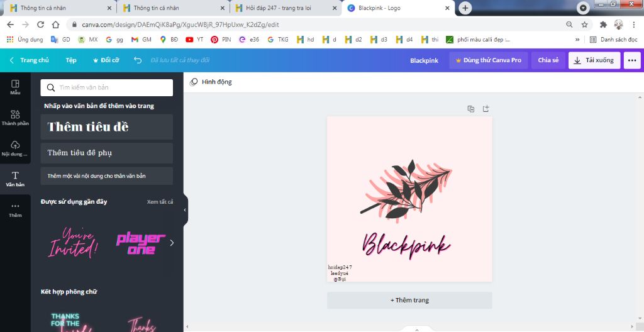
Task: Click the Hình động animation button
Action: 211,82
